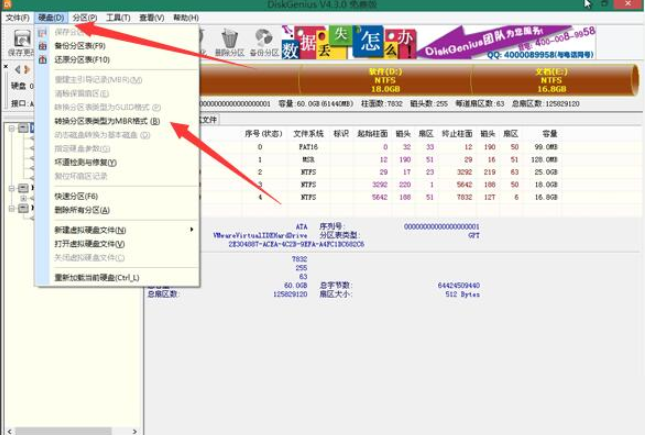Click the 18.0GB capacity cell in table
Screen dimensions: 645x435
pyautogui.click(x=546, y=185)
